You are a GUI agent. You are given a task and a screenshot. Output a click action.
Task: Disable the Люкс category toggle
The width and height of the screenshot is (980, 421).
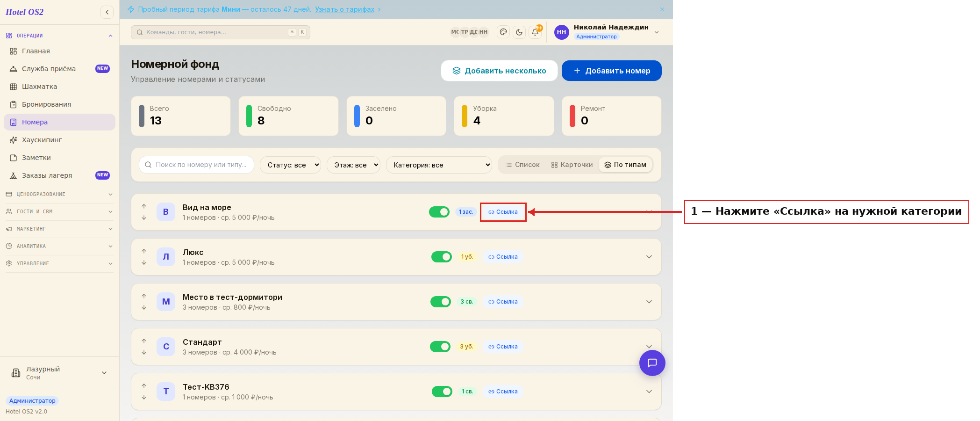(x=442, y=257)
